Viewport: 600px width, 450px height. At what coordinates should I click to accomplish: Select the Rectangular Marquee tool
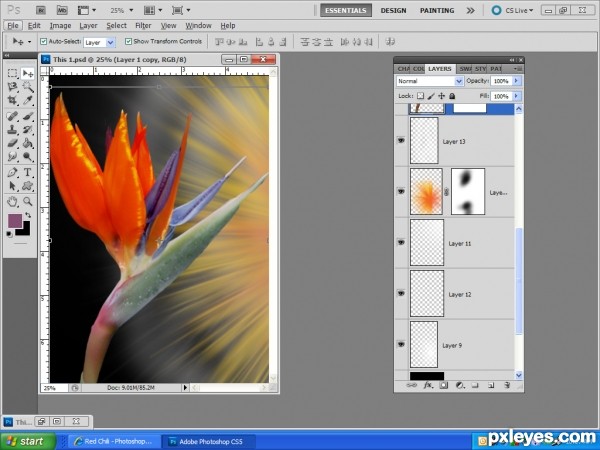pos(13,73)
